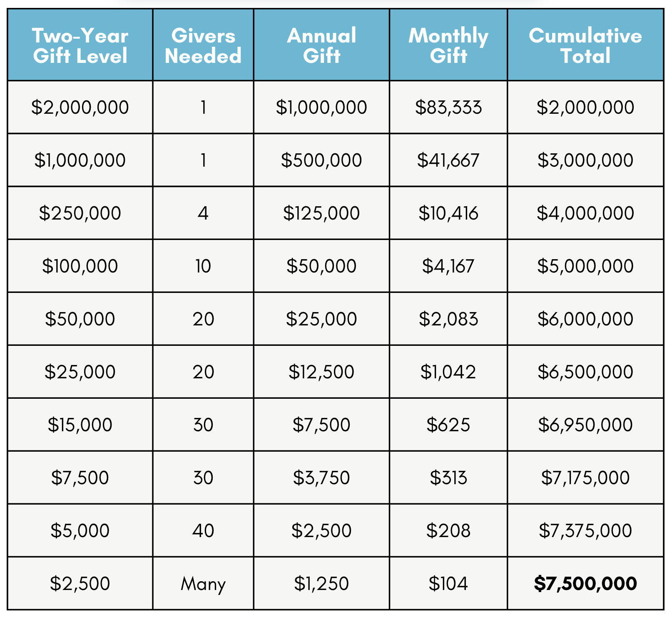The image size is (672, 620).
Task: Select the givers needed cell showing 10
Action: click(203, 266)
